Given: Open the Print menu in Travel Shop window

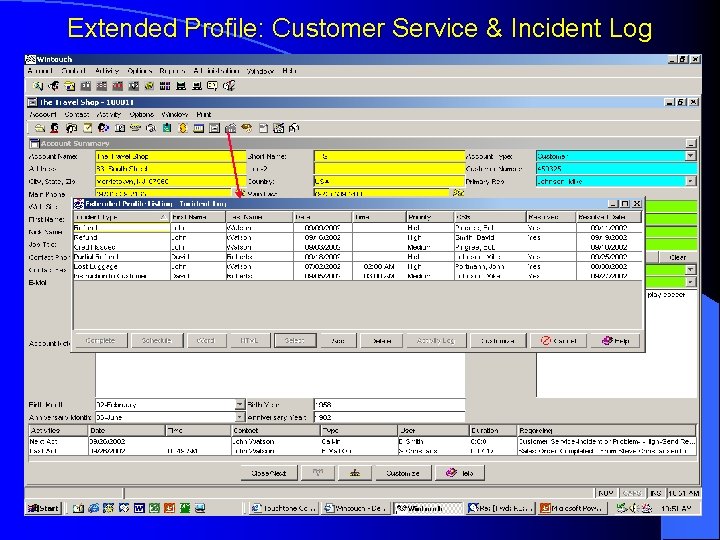Looking at the screenshot, I should point(204,114).
